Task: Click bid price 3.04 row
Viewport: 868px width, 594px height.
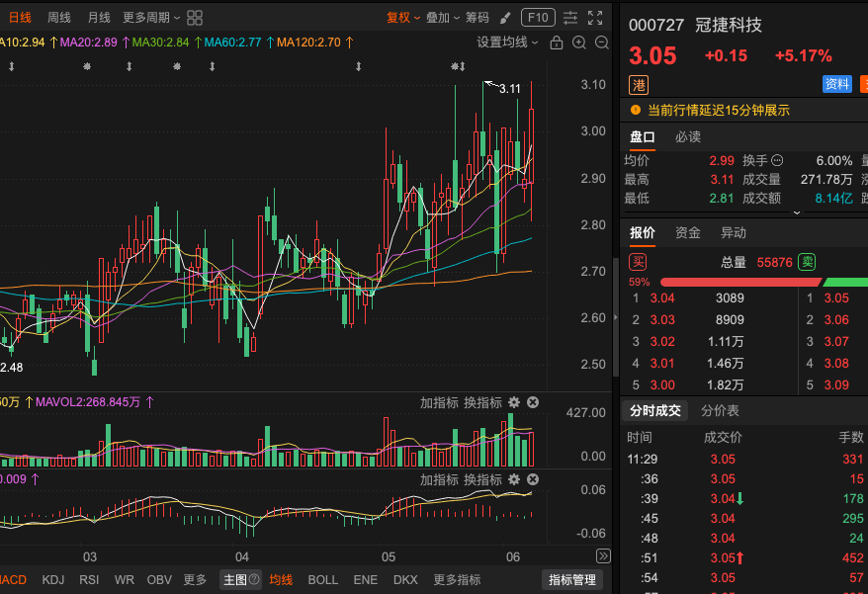Action: pyautogui.click(x=710, y=298)
